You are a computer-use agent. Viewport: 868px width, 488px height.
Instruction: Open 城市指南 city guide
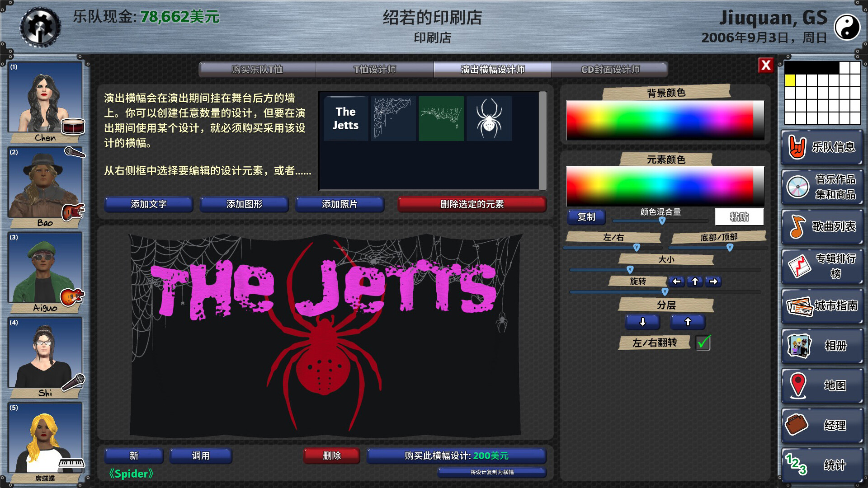(x=822, y=306)
